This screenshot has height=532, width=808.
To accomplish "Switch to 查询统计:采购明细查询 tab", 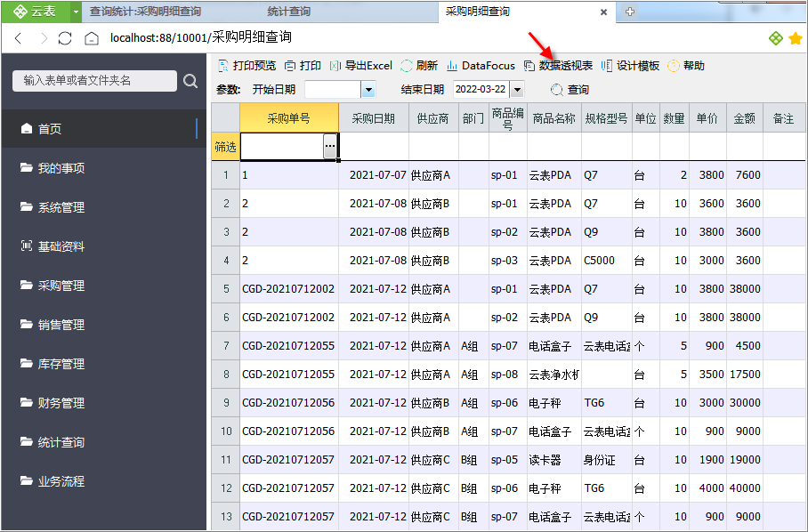I will (145, 12).
